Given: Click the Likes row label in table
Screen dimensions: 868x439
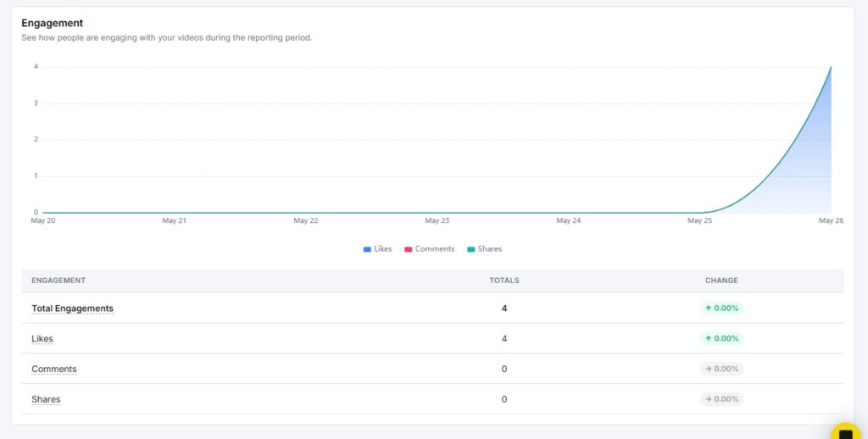Looking at the screenshot, I should [x=42, y=339].
